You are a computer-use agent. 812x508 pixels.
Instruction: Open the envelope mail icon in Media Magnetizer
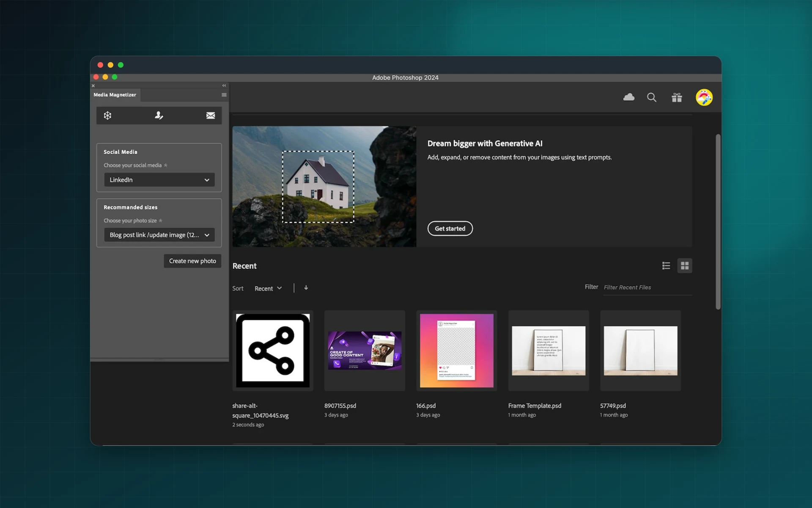[211, 116]
